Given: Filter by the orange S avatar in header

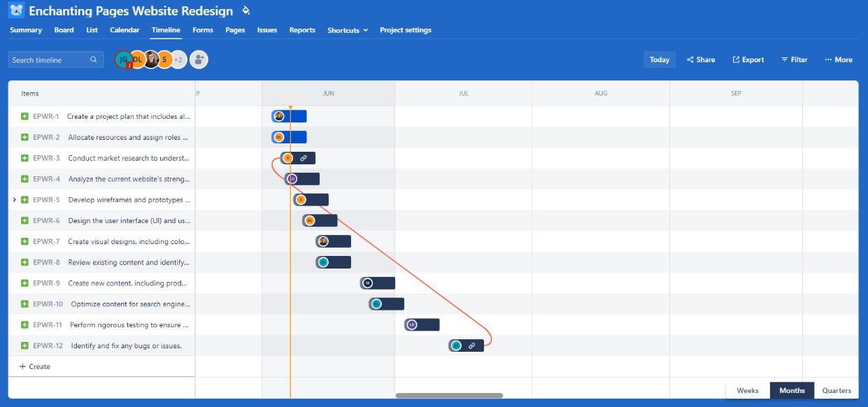Looking at the screenshot, I should click(x=164, y=60).
